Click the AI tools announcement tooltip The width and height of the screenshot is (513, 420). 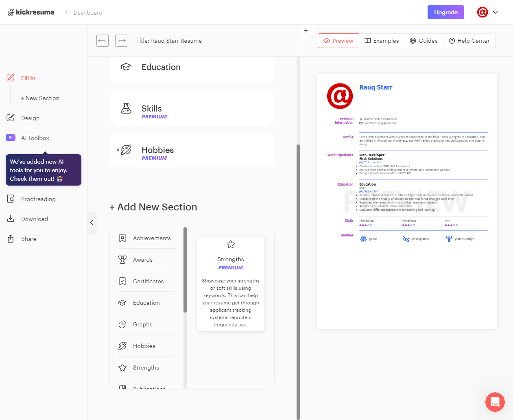click(44, 170)
